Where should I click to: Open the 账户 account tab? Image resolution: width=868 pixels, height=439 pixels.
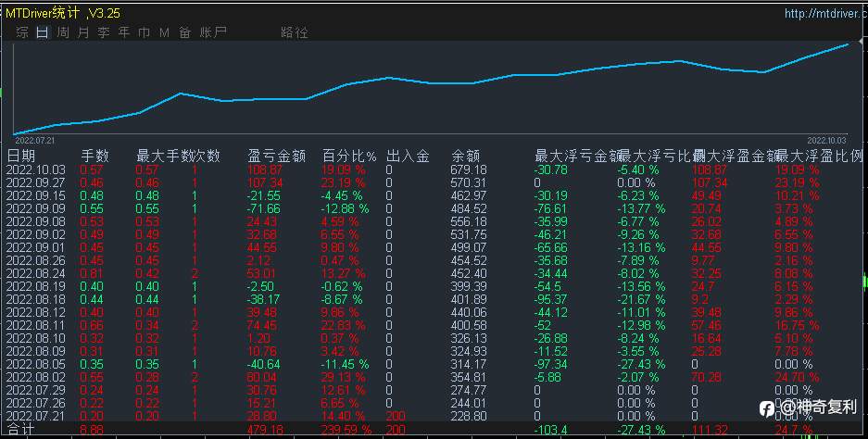(213, 32)
